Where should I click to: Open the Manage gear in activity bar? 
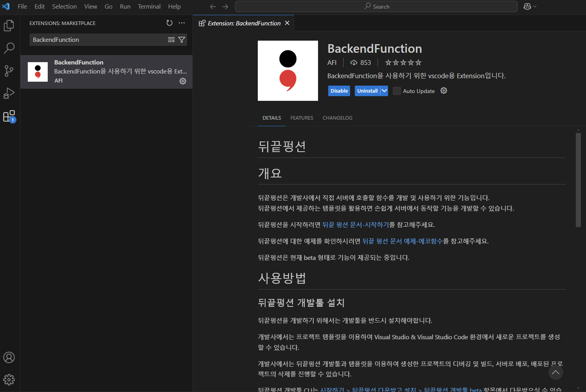click(x=9, y=379)
